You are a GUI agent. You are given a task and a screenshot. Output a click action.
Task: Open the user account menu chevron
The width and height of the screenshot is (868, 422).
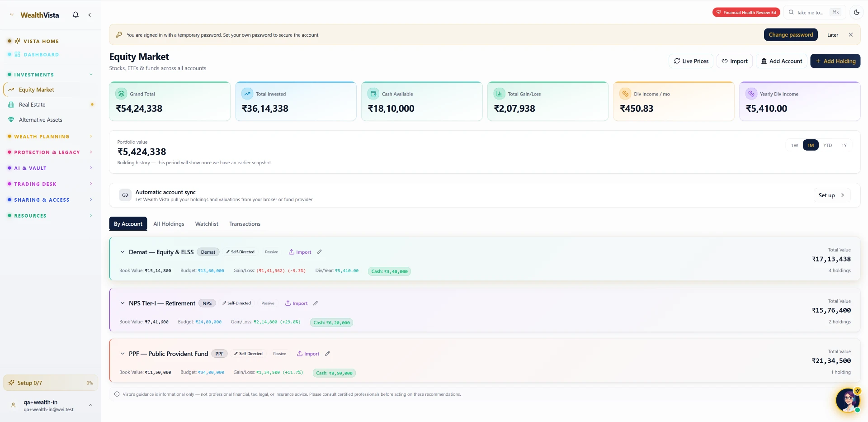(x=90, y=405)
